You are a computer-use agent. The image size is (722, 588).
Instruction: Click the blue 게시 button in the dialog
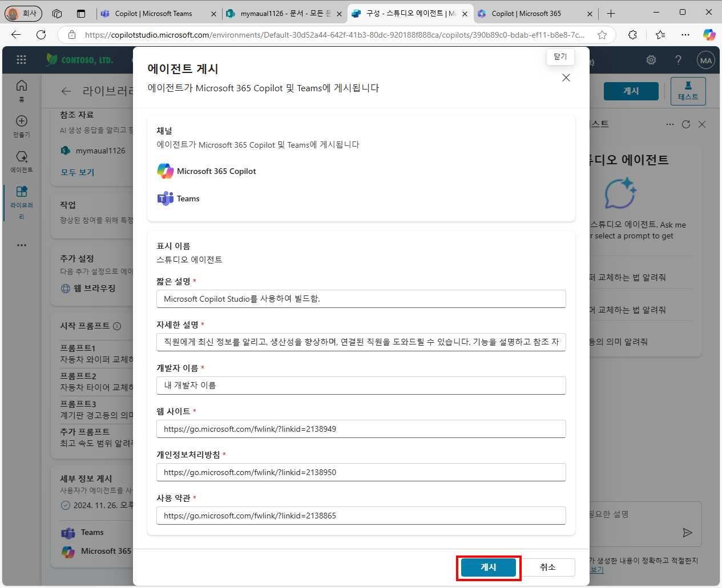(x=489, y=567)
